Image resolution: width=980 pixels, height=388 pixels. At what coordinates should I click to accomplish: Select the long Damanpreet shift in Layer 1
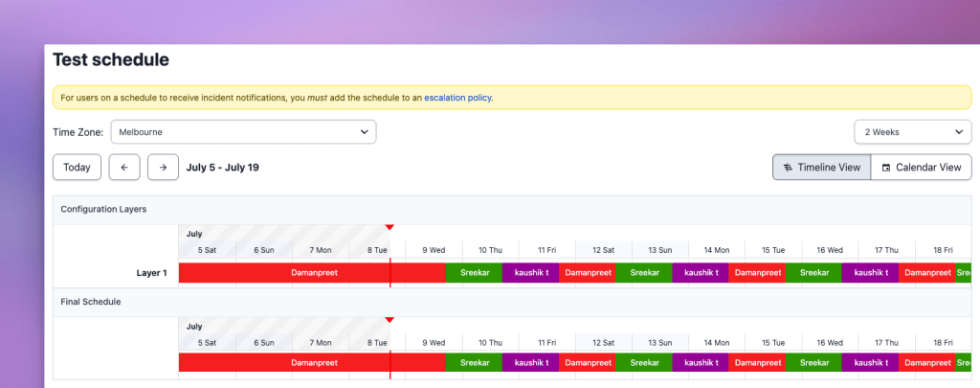click(314, 273)
